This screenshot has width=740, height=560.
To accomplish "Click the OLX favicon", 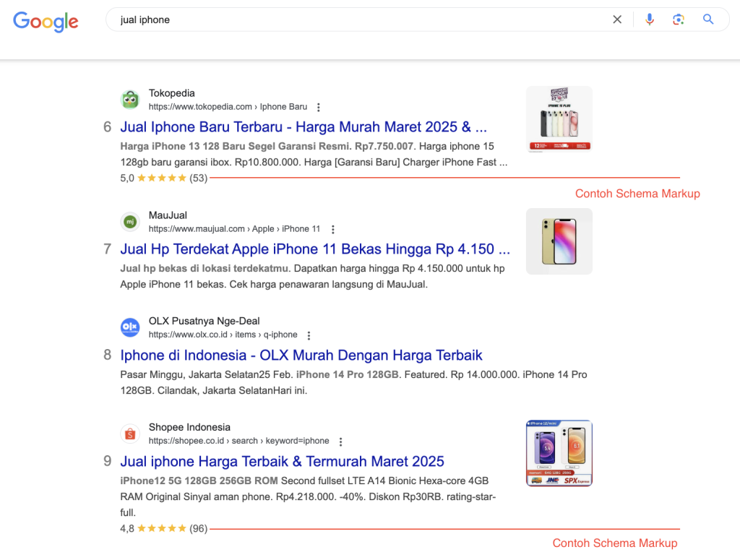I will click(130, 327).
